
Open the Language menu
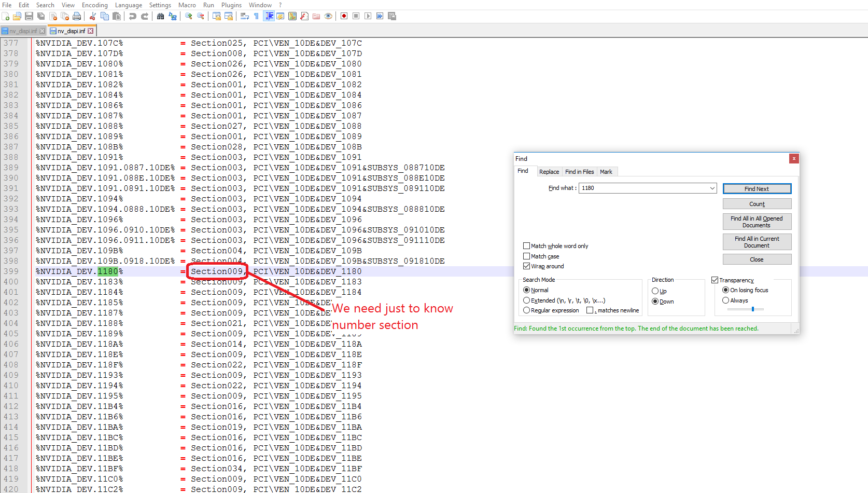point(128,5)
